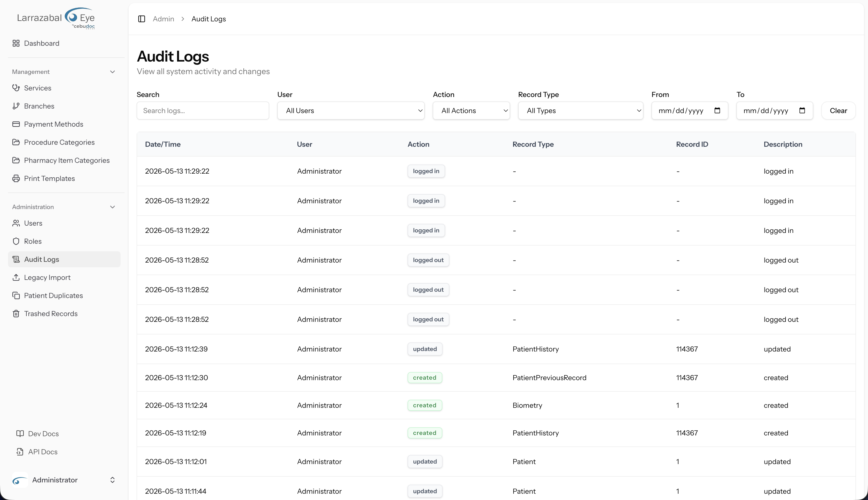868x500 pixels.
Task: Click the Print Templates printer icon
Action: [16, 179]
